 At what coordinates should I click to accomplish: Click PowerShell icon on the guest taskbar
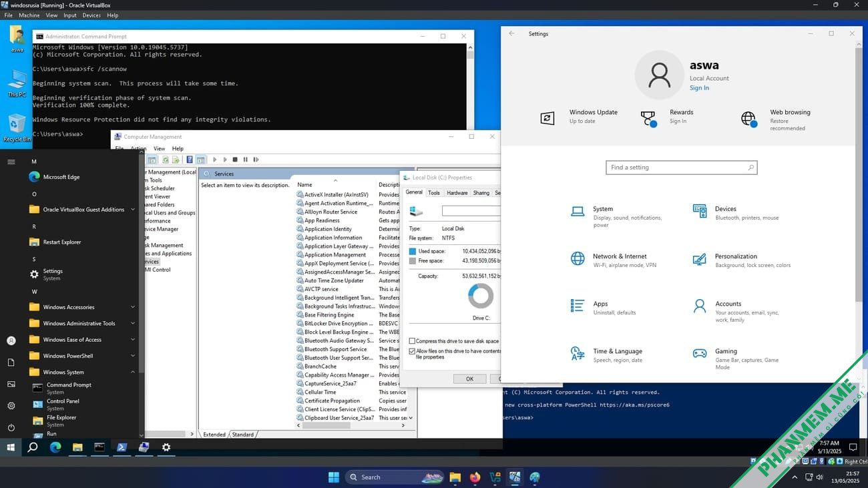tap(122, 447)
